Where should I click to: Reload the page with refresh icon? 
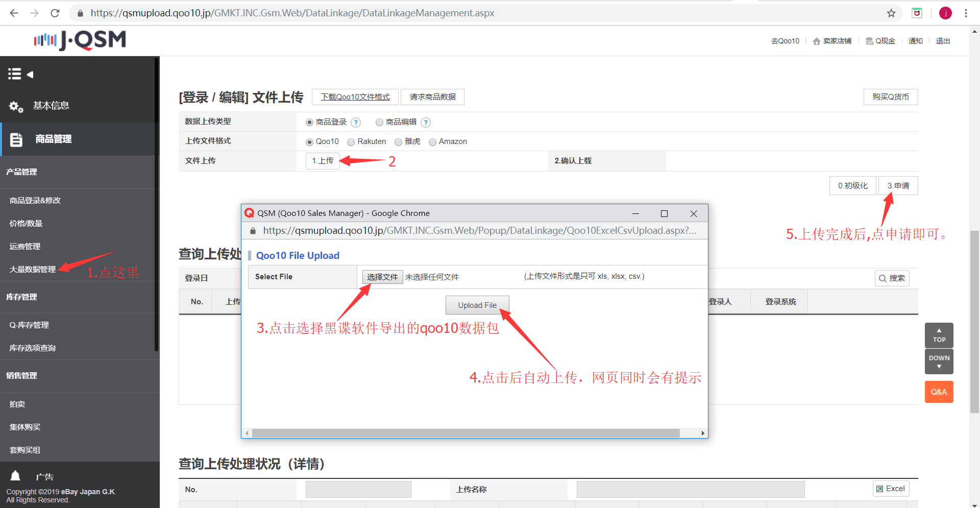[x=55, y=13]
